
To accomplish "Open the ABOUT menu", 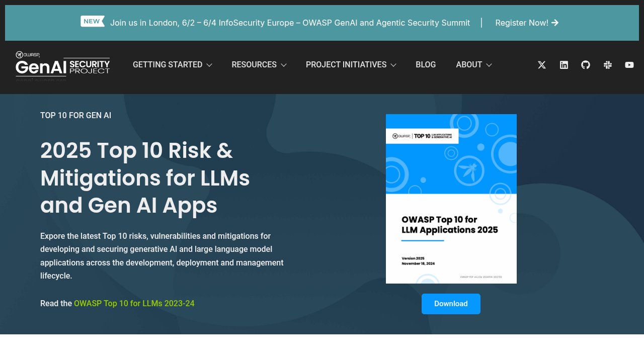I will (469, 65).
